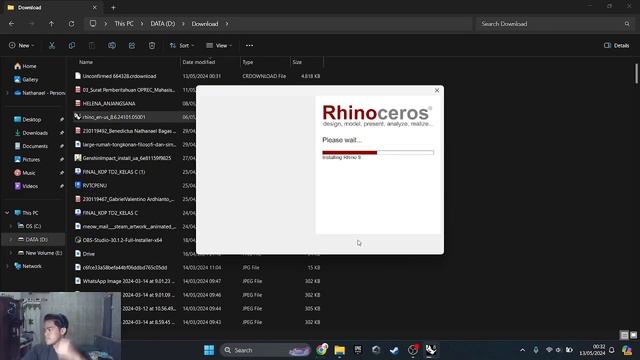Viewport: 640px width, 360px height.
Task: Click the Rename icon in Explorer toolbar
Action: pos(112,46)
